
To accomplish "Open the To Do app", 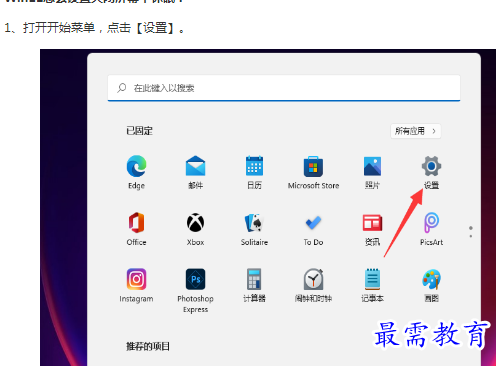I will point(313,222).
